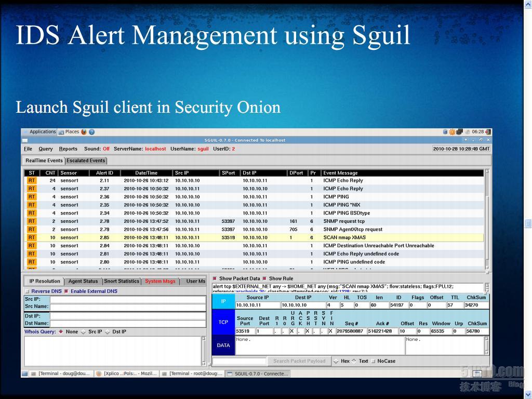
Task: Click the RT status of alert 2.80
Action: pos(32,262)
